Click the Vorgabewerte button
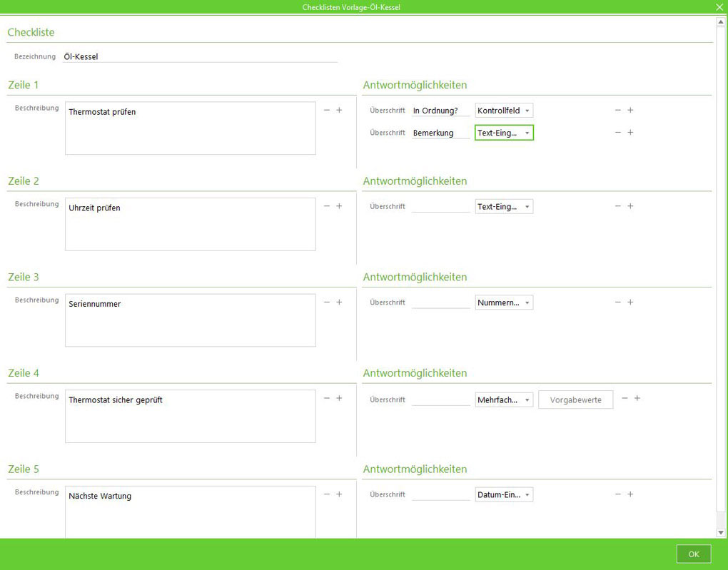 click(575, 400)
